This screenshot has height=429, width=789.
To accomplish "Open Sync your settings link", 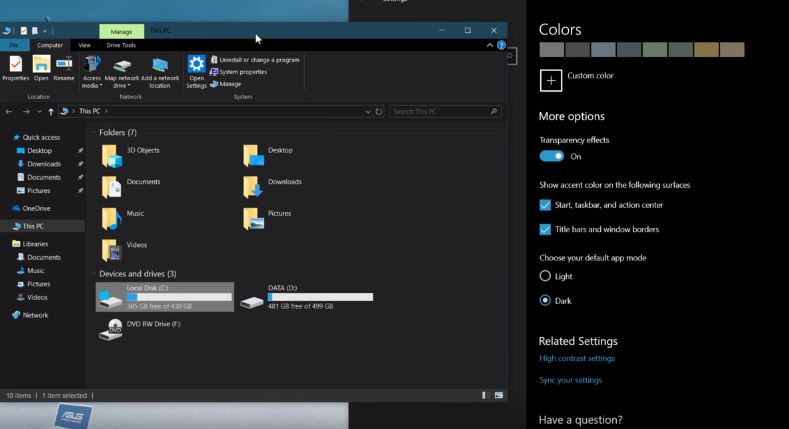I will [x=571, y=380].
